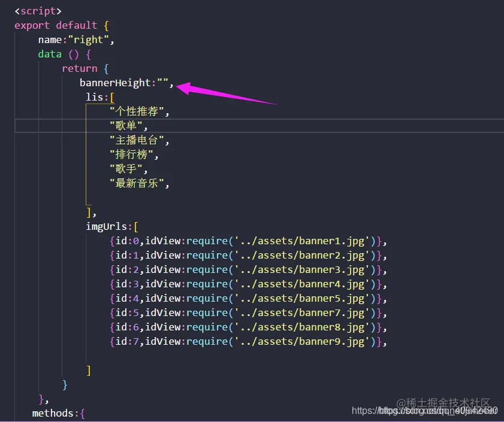Click the 'methods:{' line
The image size is (504, 422).
point(59,413)
